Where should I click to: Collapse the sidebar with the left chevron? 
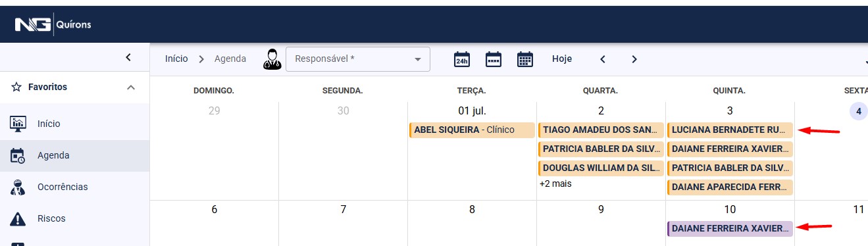tap(128, 57)
